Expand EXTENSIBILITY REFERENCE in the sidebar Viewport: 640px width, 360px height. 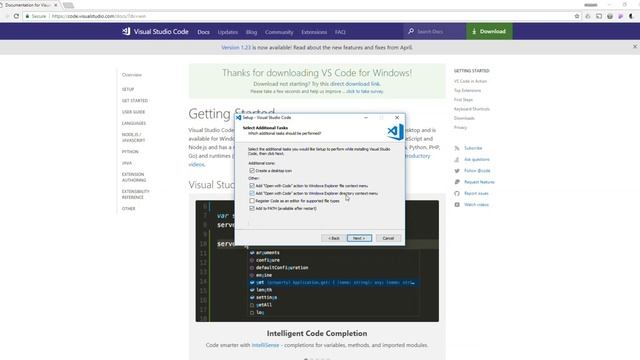click(136, 194)
